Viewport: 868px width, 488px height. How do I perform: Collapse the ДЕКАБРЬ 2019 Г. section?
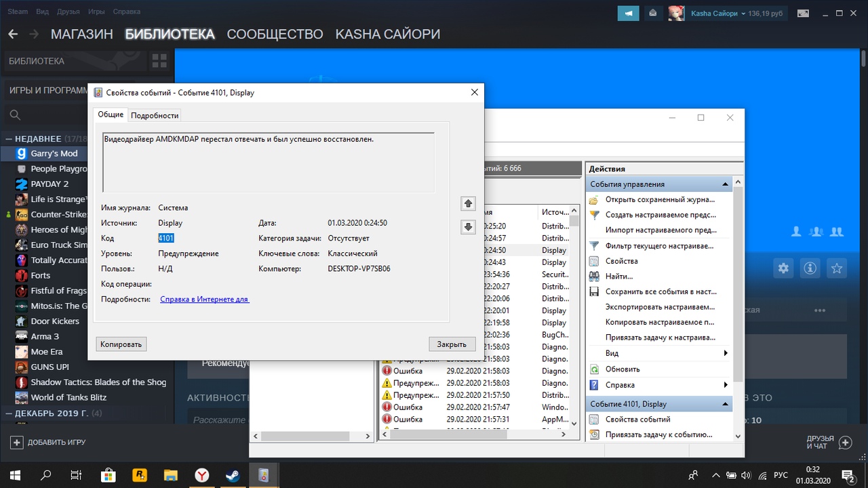point(9,413)
